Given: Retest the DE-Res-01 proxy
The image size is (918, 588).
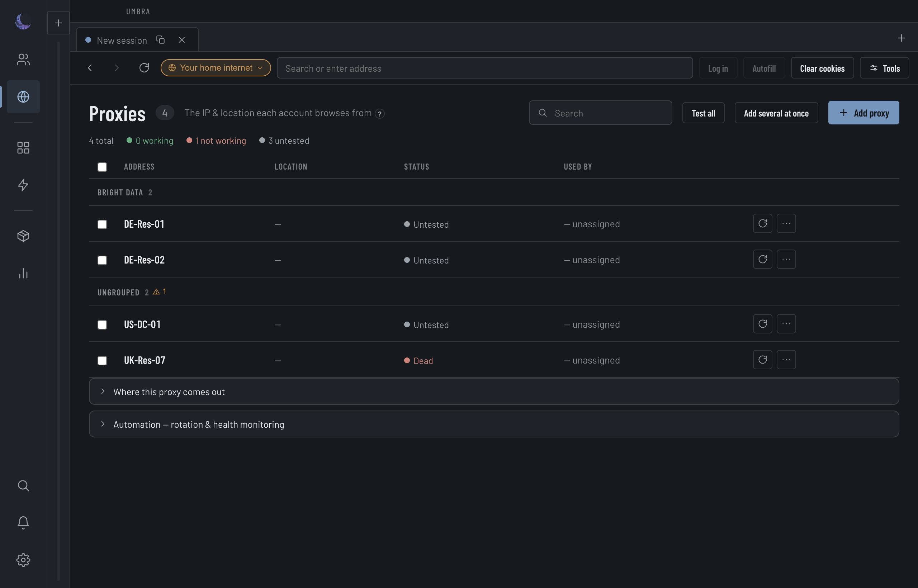Looking at the screenshot, I should click(762, 223).
